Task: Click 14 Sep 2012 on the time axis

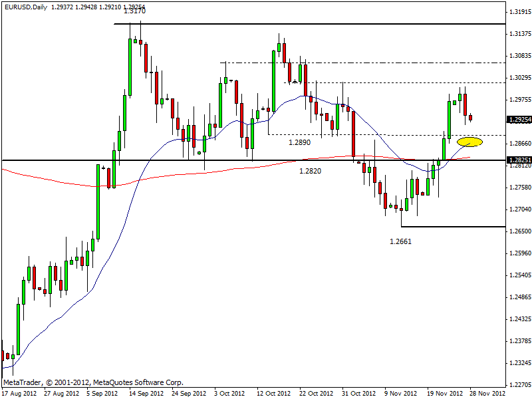Action: pos(145,393)
